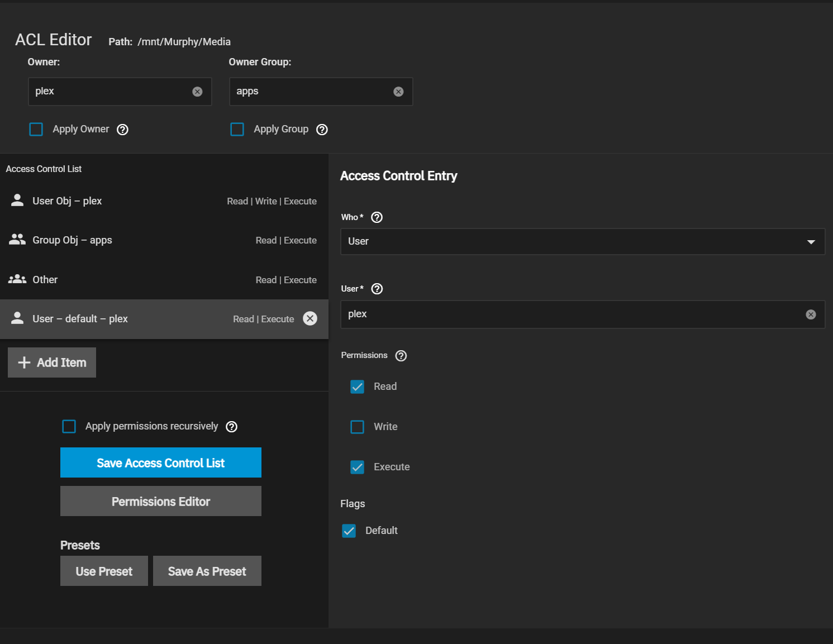Click the user icon beside User – default – plex
The width and height of the screenshot is (833, 644).
pos(17,318)
